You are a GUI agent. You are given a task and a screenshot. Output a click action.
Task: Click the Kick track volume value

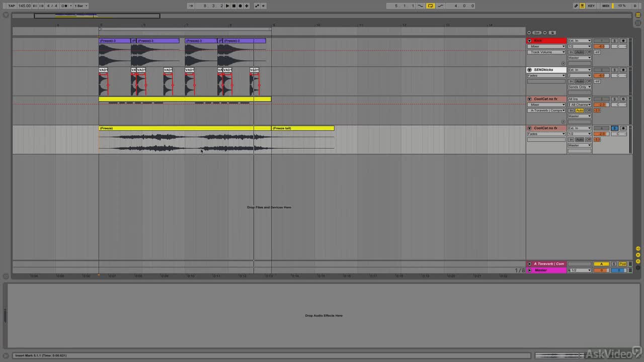pyautogui.click(x=601, y=46)
